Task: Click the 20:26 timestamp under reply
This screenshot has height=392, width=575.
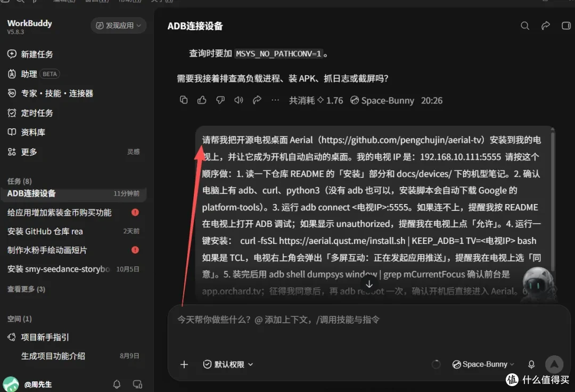Action: 432,101
